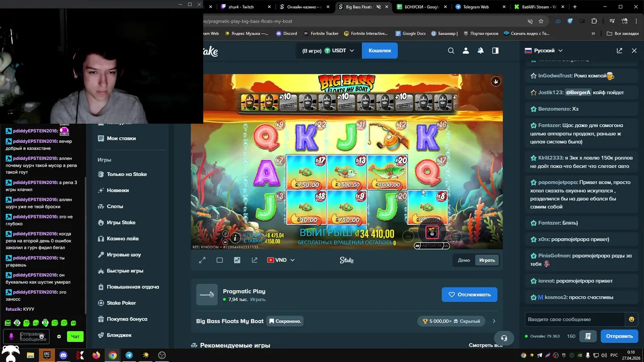Click the Отслеживать follow button
The width and height of the screenshot is (644, 362).
tap(469, 295)
